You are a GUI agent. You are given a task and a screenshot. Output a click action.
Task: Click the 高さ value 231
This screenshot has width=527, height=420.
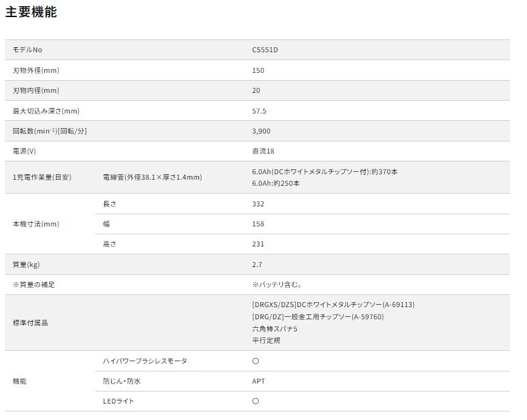[258, 244]
